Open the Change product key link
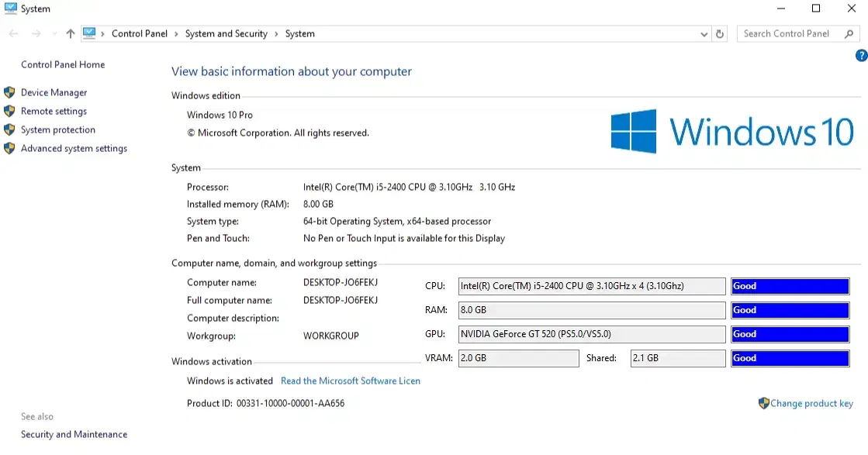Image resolution: width=868 pixels, height=455 pixels. (x=811, y=403)
